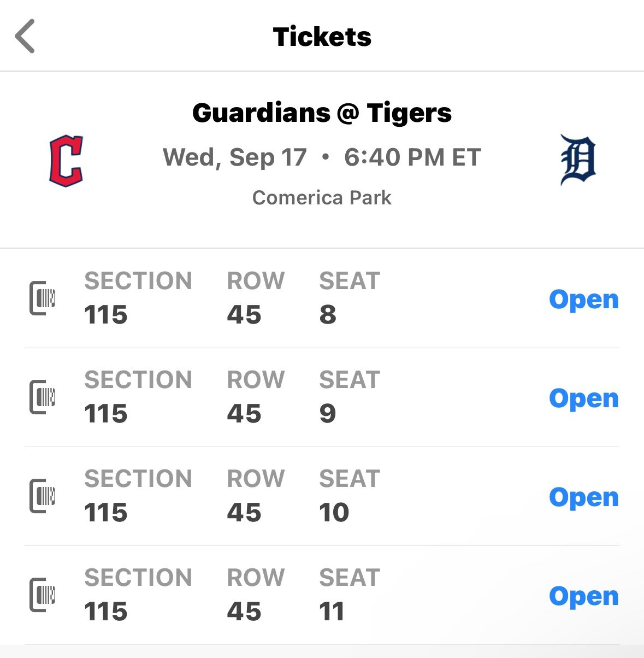
Task: Select the seat 9 number
Action: [x=328, y=414]
